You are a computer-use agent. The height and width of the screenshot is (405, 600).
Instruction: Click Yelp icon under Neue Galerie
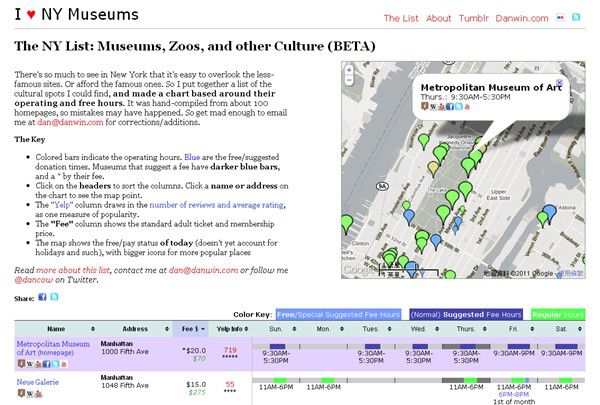[38, 394]
